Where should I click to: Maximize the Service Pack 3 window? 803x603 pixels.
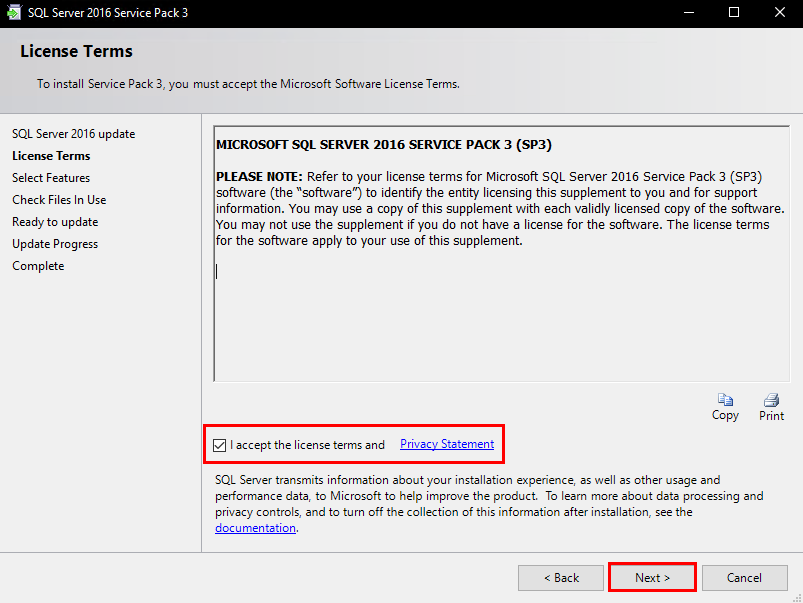734,12
